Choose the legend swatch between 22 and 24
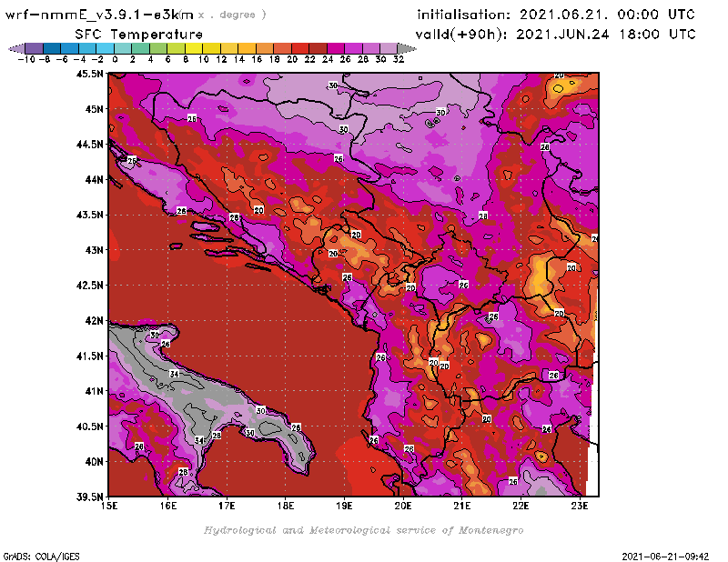 pyautogui.click(x=318, y=48)
